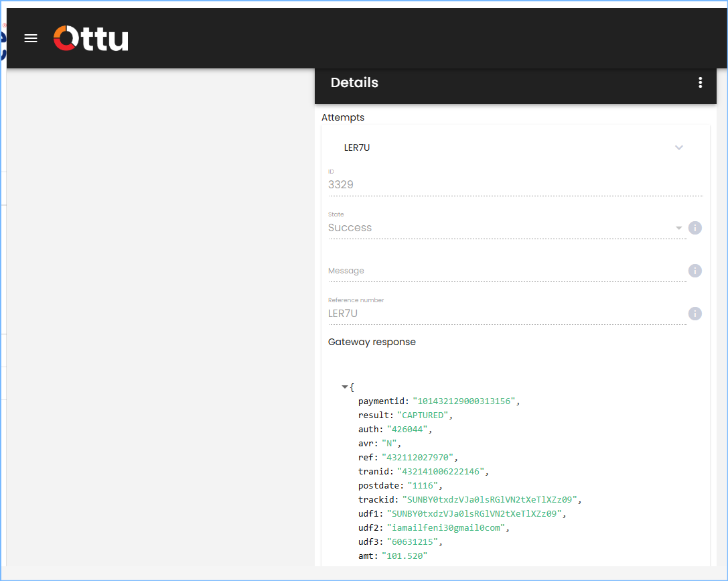Select avr value "N"
The image size is (728, 581).
click(389, 443)
